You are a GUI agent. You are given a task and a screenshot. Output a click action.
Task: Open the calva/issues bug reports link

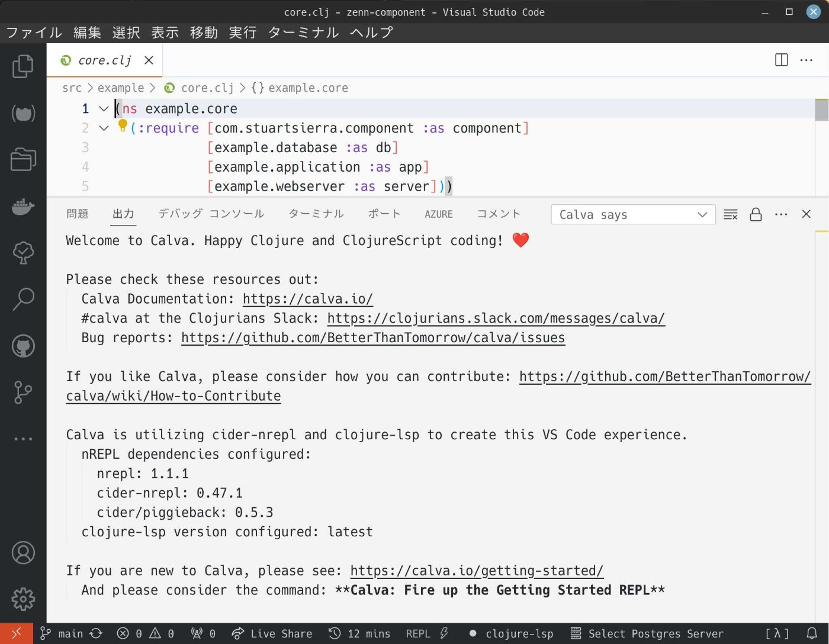click(373, 338)
